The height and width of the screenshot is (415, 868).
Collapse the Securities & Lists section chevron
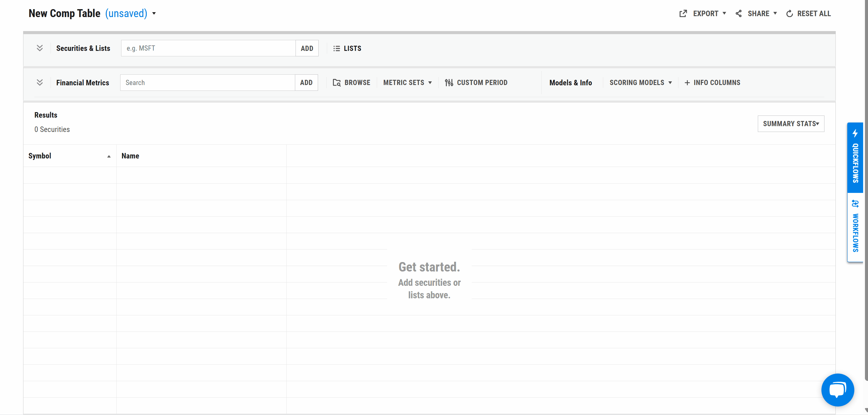click(40, 48)
